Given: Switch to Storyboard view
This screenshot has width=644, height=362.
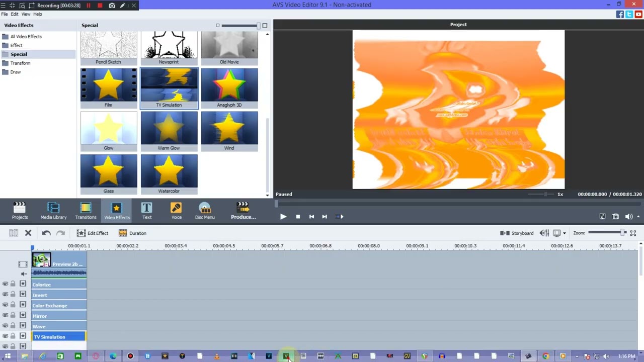Looking at the screenshot, I should coord(517,233).
